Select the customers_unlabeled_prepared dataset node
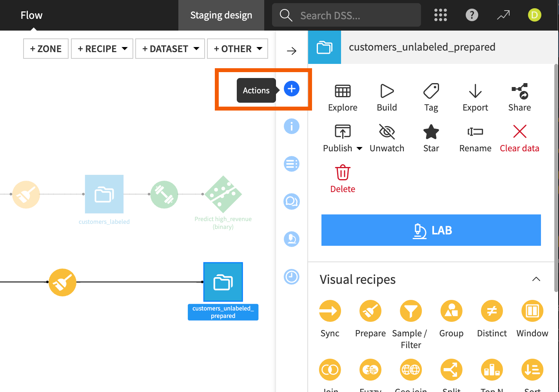 coord(223,282)
